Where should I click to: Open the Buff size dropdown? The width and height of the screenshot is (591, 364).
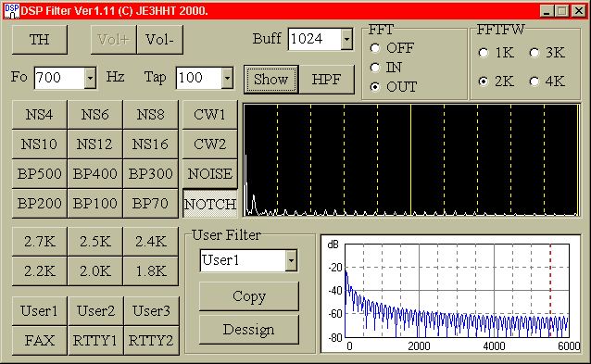(x=346, y=38)
